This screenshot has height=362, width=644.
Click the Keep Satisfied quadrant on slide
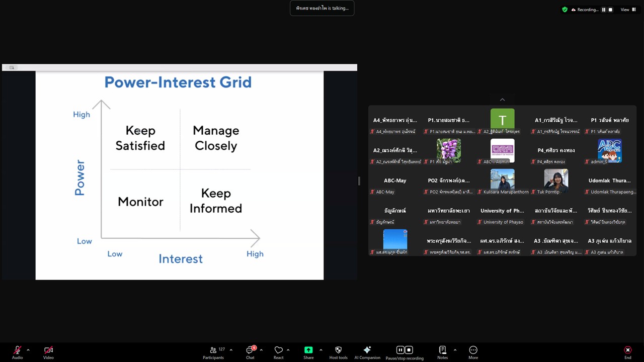pos(140,138)
